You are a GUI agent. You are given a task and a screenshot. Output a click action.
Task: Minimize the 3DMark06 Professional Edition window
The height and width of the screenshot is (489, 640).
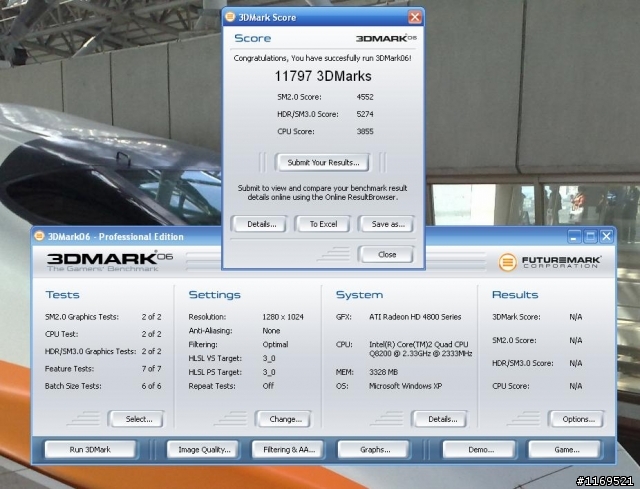pyautogui.click(x=574, y=236)
